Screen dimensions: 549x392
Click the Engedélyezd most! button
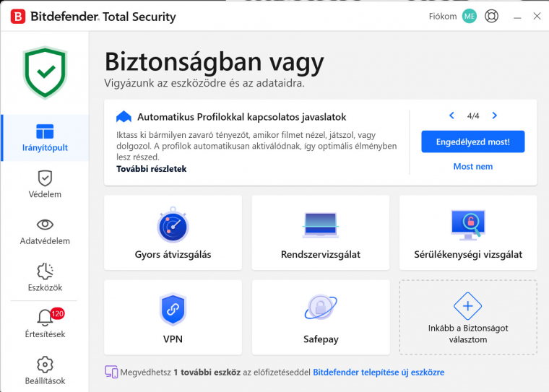(473, 141)
